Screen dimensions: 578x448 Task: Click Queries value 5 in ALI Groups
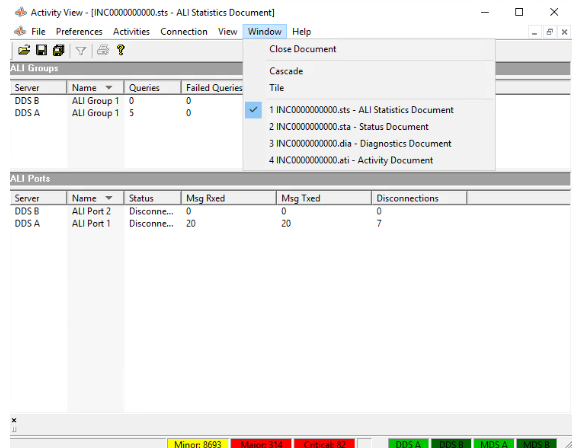pyautogui.click(x=131, y=113)
